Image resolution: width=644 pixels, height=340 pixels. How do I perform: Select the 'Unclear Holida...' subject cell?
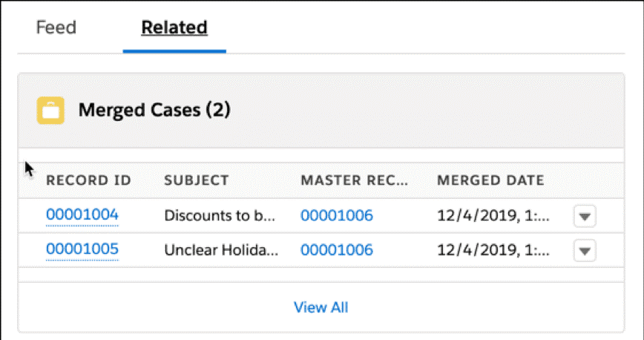point(220,250)
